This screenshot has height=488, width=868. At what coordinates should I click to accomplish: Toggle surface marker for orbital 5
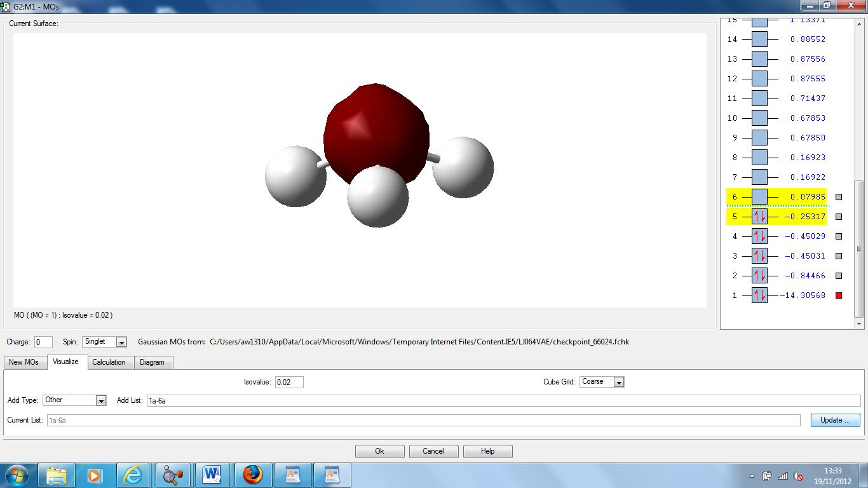click(839, 217)
